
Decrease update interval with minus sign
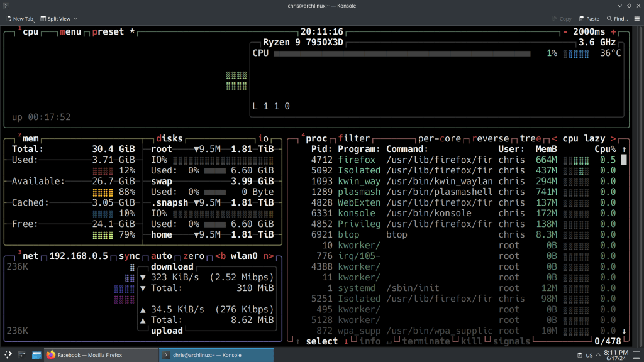[x=565, y=32]
